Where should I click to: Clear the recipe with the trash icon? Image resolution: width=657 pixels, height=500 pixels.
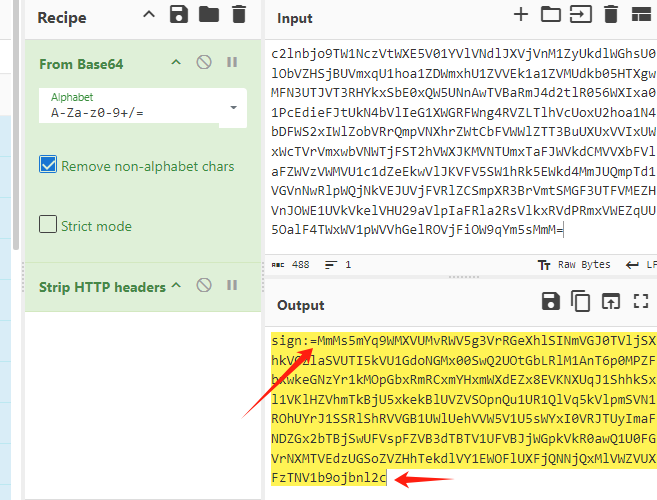point(238,15)
